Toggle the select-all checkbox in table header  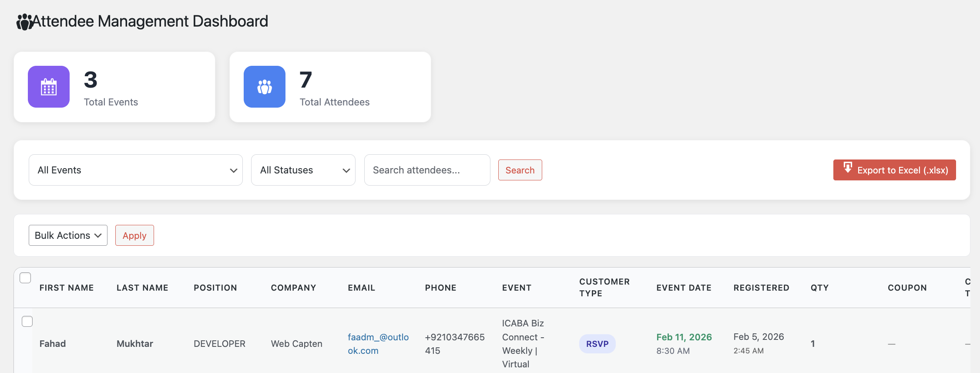[25, 278]
